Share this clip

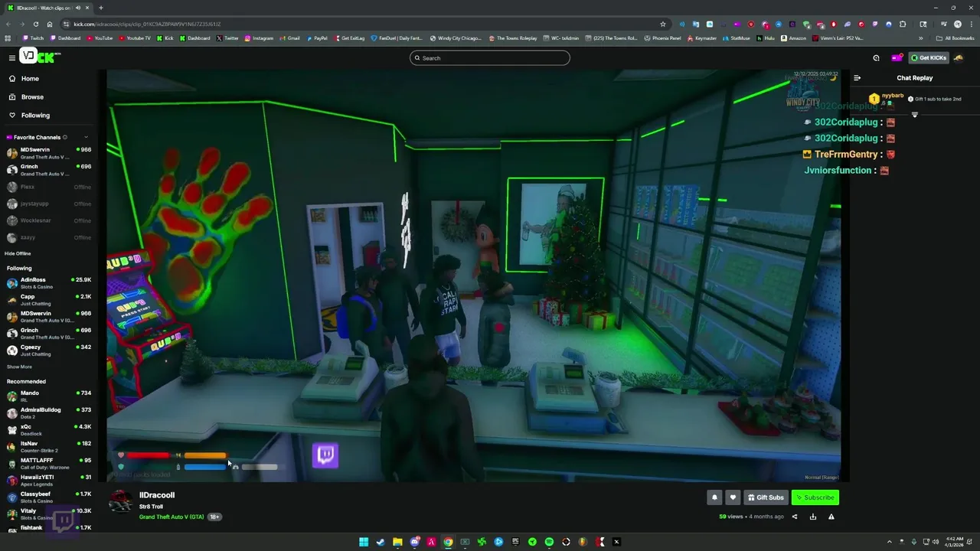coord(795,517)
